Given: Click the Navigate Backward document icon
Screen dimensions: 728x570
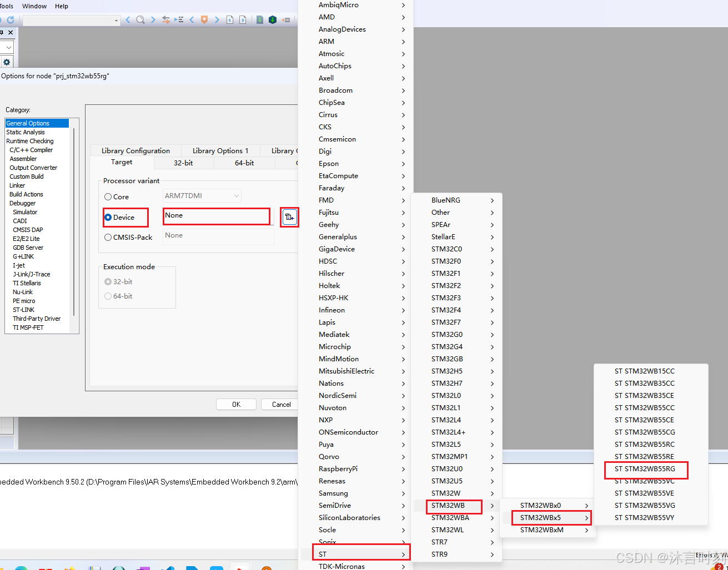Looking at the screenshot, I should 230,19.
